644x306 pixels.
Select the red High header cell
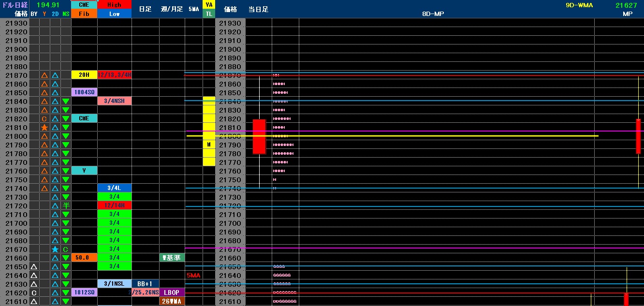(x=115, y=5)
